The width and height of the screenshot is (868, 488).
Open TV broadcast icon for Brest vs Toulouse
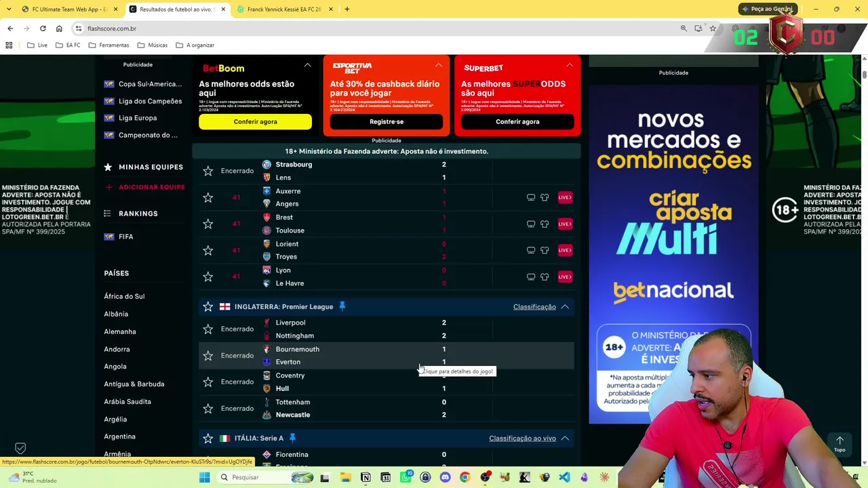pyautogui.click(x=531, y=224)
